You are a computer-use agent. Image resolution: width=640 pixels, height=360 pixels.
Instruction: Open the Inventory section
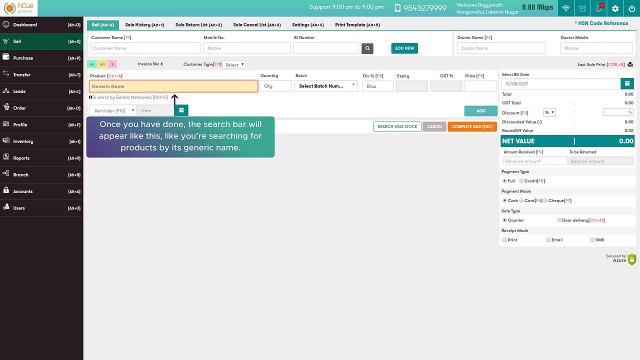(41, 142)
